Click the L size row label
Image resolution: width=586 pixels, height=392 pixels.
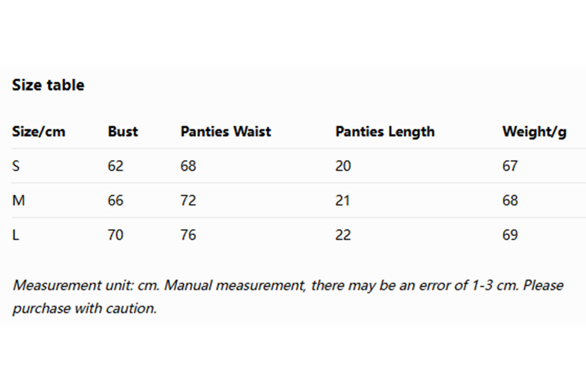(16, 235)
